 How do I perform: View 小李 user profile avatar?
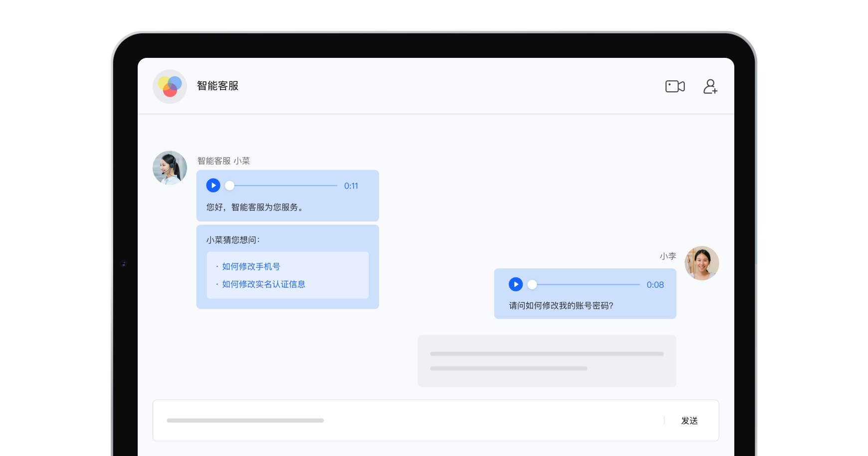tap(702, 263)
